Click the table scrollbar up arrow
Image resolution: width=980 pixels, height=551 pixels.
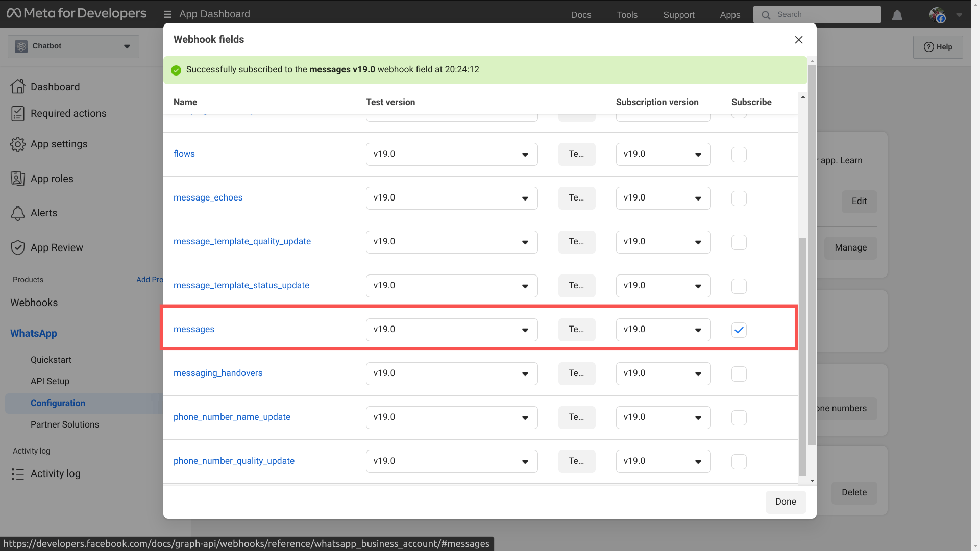pos(803,97)
